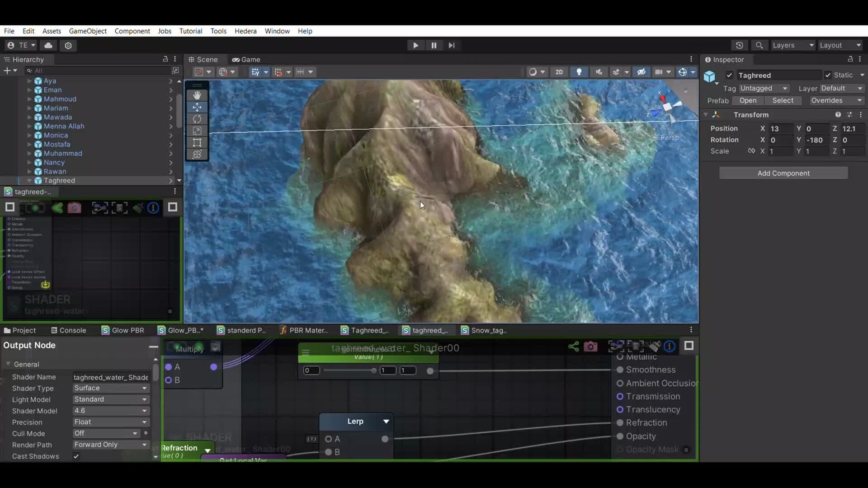Take screenshot with bottom canvas camera icon
The image size is (868, 488).
[x=590, y=347]
